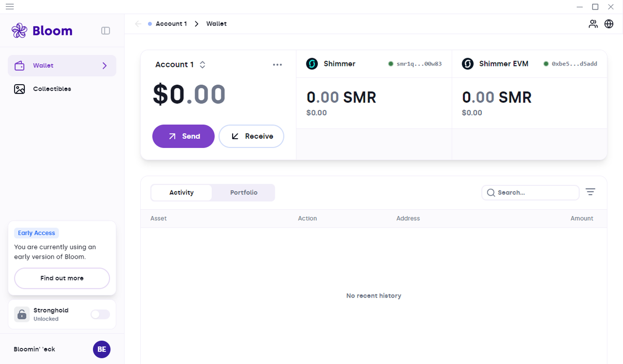Click the Send button
623x364 pixels.
pyautogui.click(x=183, y=136)
